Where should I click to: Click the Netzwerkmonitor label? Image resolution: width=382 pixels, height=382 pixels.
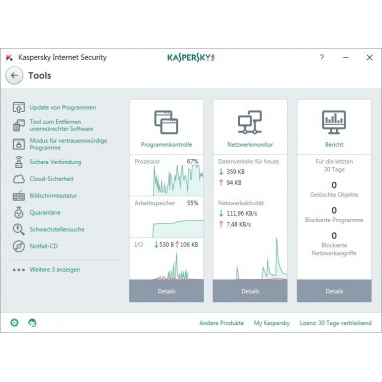coord(250,145)
